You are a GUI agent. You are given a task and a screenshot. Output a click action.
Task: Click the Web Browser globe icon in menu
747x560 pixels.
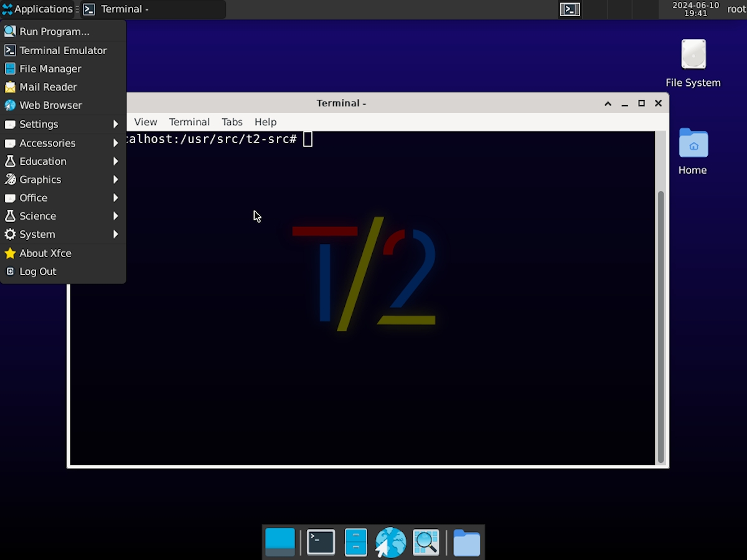coord(10,105)
